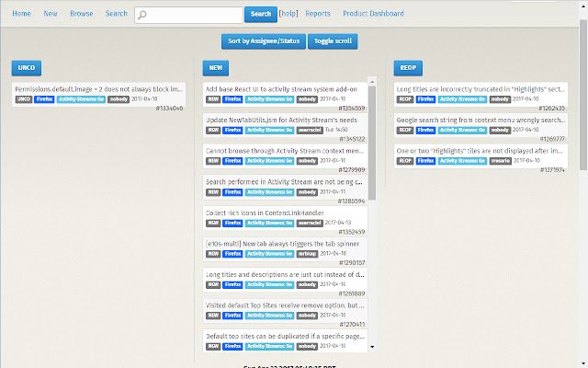Open 'Long titles and descriptions are just cut' bug
The image size is (588, 368).
285,274
